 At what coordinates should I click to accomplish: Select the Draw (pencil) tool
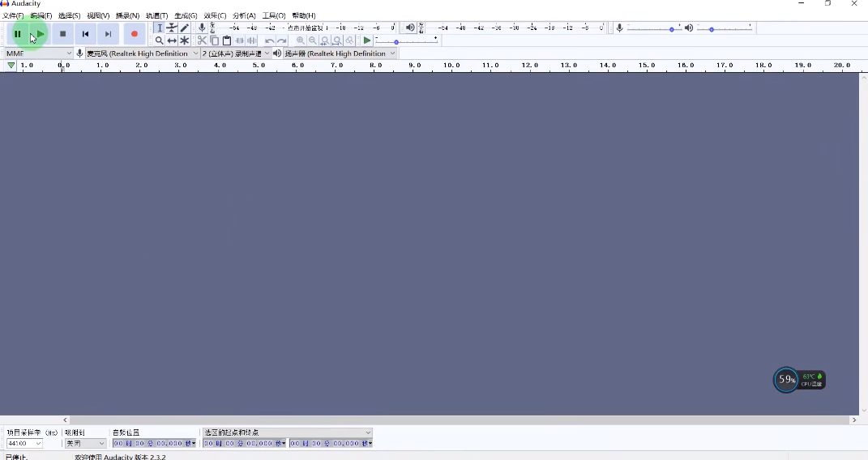click(185, 28)
